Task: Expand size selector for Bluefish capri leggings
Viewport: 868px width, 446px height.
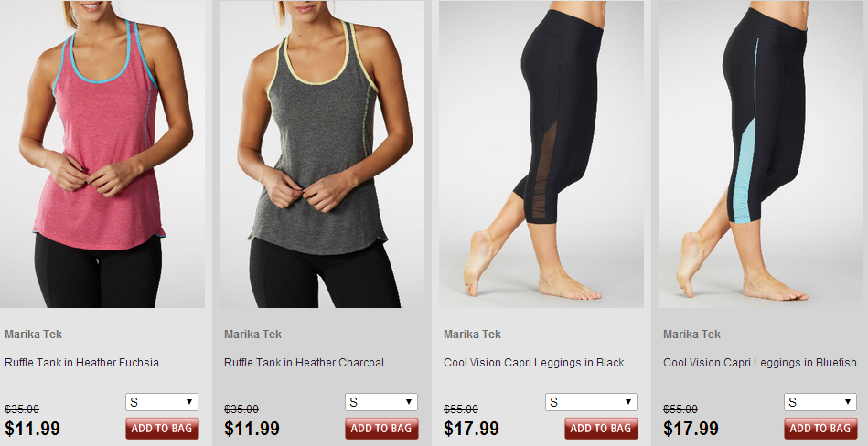Action: click(820, 402)
